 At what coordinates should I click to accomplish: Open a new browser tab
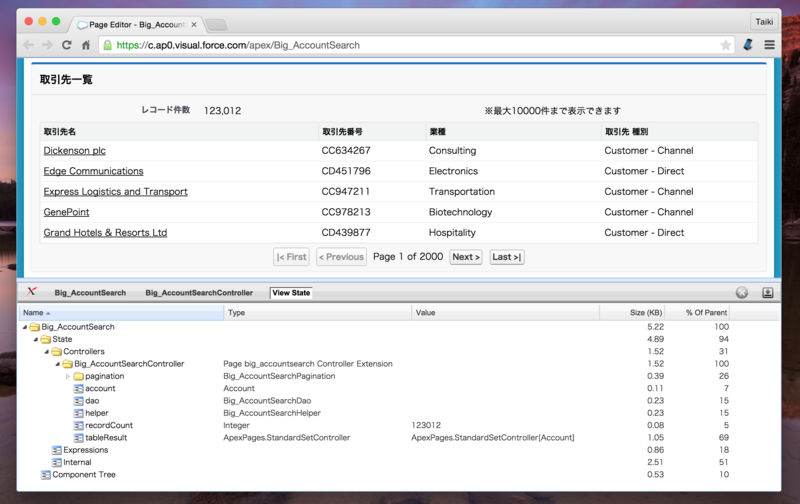[x=217, y=24]
